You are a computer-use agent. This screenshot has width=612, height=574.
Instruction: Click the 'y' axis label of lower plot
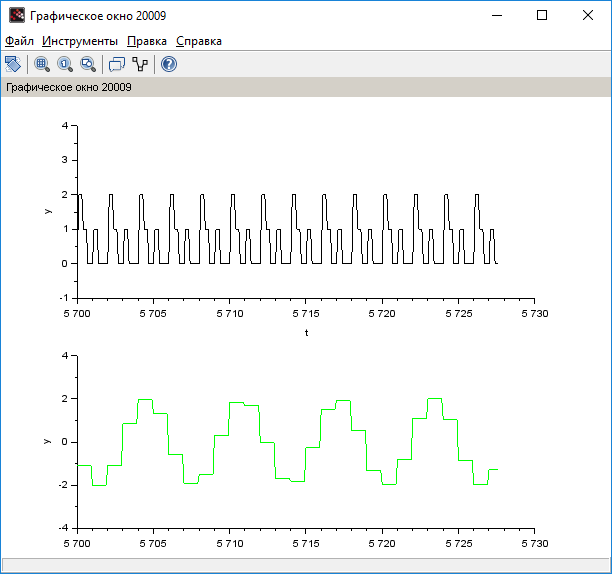pos(47,441)
